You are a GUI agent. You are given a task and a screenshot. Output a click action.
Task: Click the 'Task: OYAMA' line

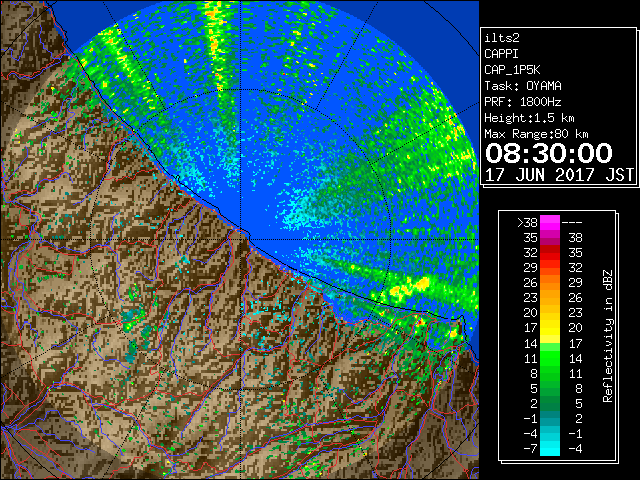click(x=523, y=86)
